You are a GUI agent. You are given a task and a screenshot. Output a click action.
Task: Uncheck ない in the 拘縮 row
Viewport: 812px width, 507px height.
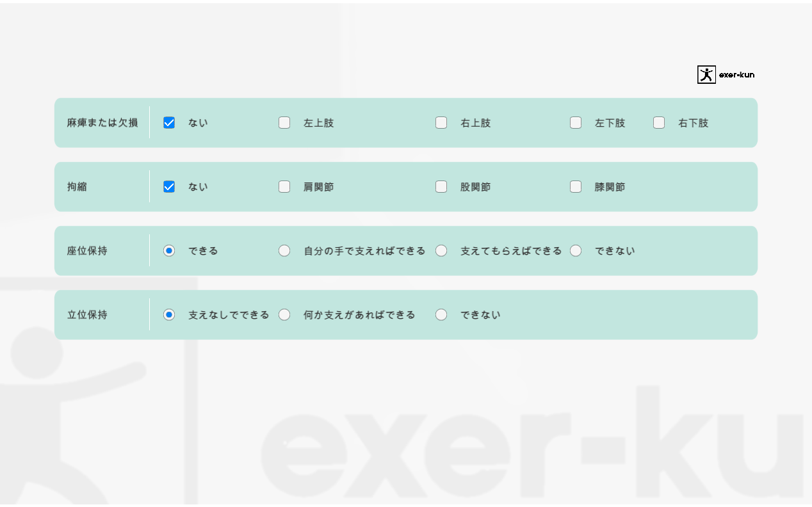tap(169, 187)
